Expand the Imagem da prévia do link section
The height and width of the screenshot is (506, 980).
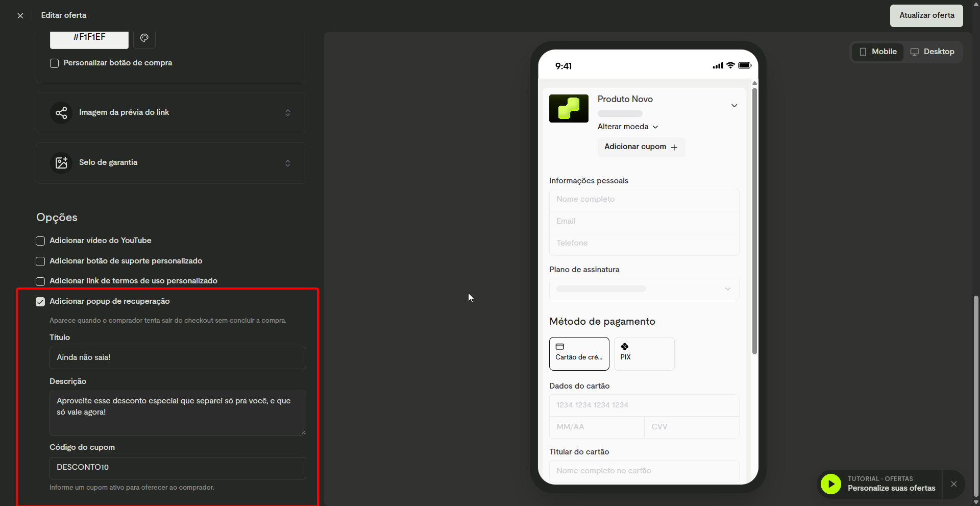pos(171,113)
